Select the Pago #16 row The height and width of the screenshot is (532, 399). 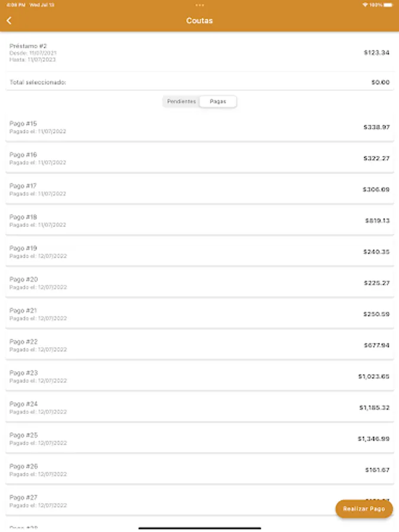pyautogui.click(x=199, y=158)
